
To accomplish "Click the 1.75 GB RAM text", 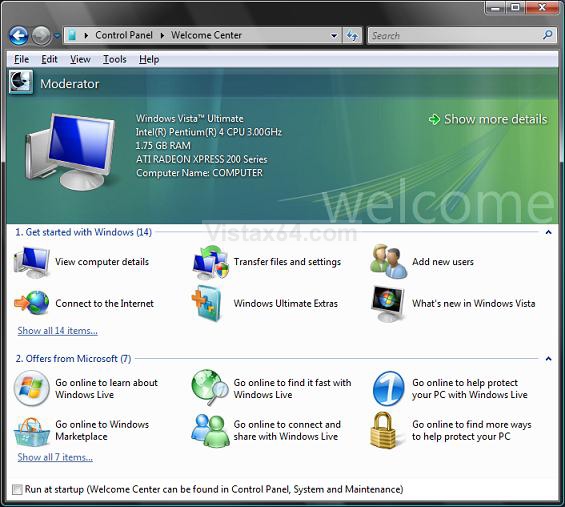I will click(163, 146).
